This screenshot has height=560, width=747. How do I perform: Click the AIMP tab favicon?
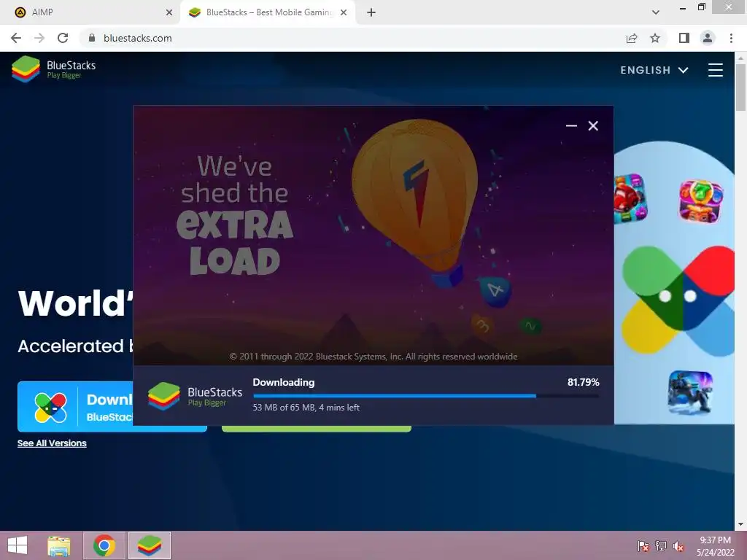(x=20, y=12)
